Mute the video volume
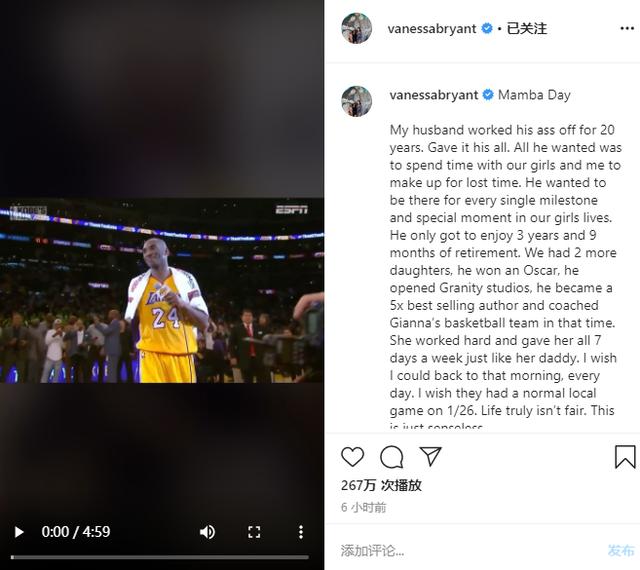The width and height of the screenshot is (640, 570). tap(207, 532)
